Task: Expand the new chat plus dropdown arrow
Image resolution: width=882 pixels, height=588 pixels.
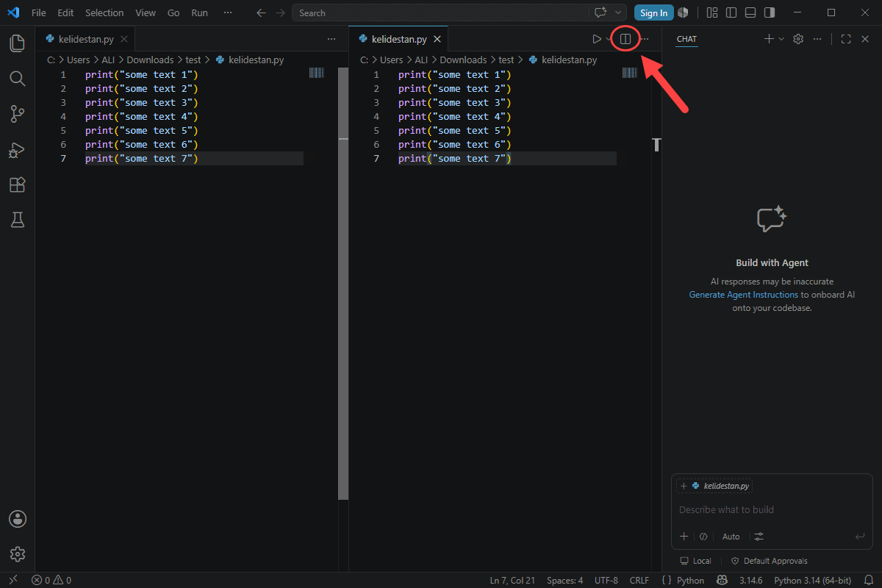Action: 781,39
